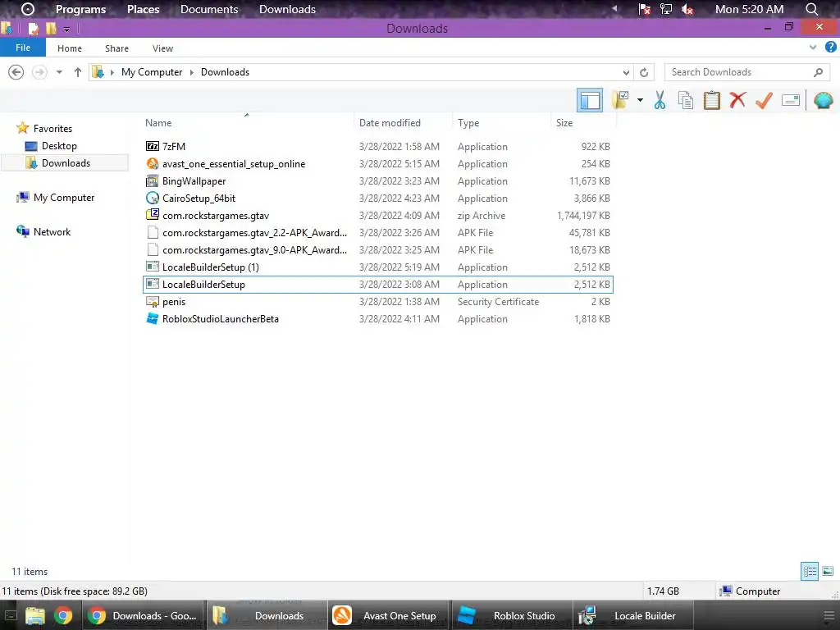Click the My Computer breadcrumb in address bar
Viewport: 840px width, 630px height.
tap(152, 72)
